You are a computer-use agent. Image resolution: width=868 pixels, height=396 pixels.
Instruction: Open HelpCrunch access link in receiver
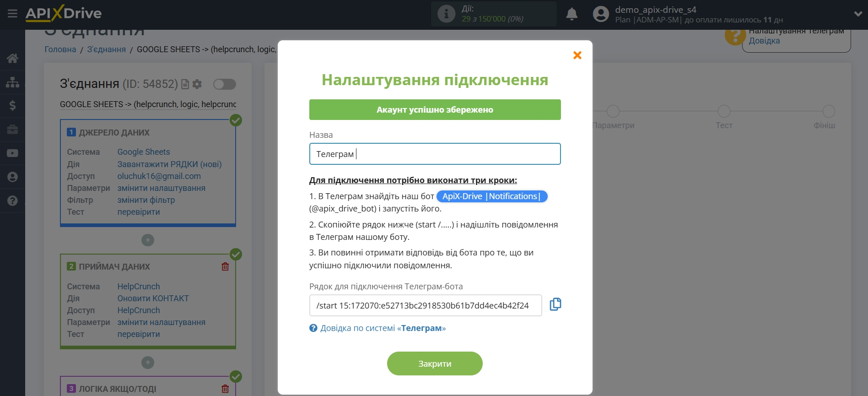tap(139, 310)
